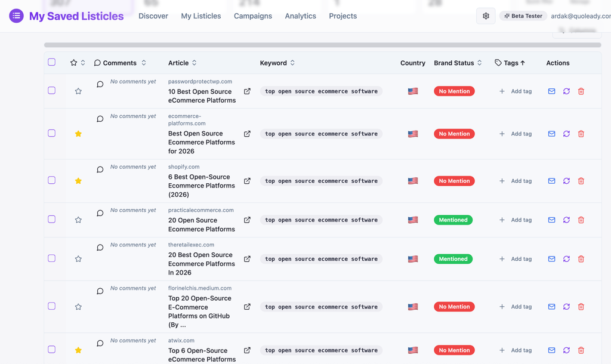The image size is (611, 364).
Task: Refresh icon in florinelchis.medium.com row
Action: (x=566, y=307)
